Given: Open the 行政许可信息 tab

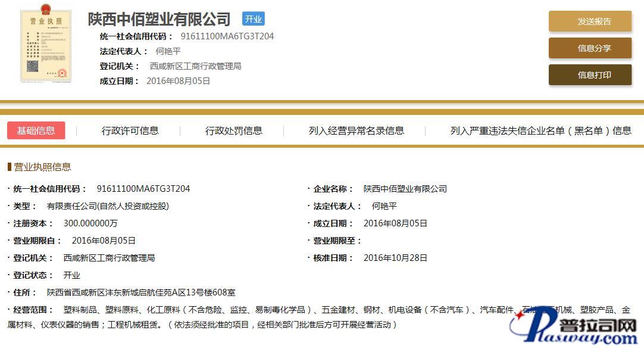Looking at the screenshot, I should click(130, 130).
